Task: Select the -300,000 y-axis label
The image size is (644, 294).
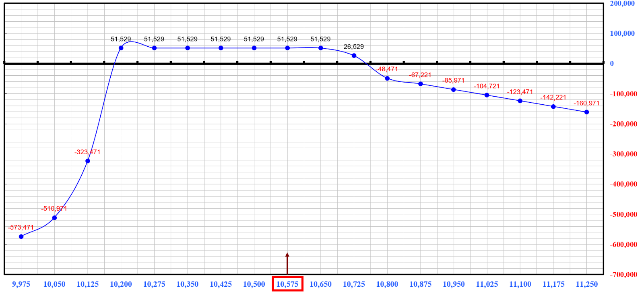Action: 623,154
